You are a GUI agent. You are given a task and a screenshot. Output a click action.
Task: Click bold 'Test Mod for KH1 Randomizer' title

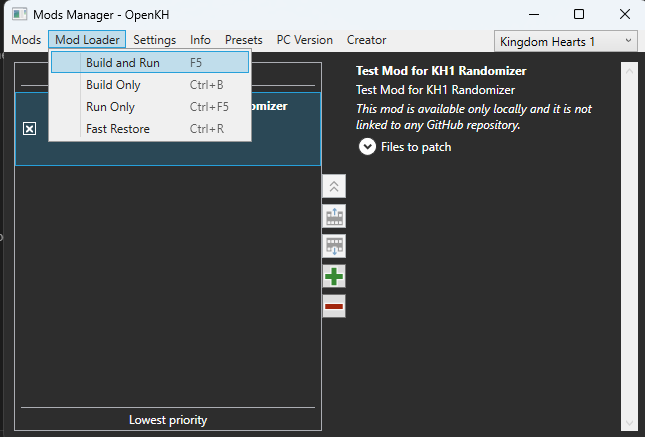click(x=441, y=71)
